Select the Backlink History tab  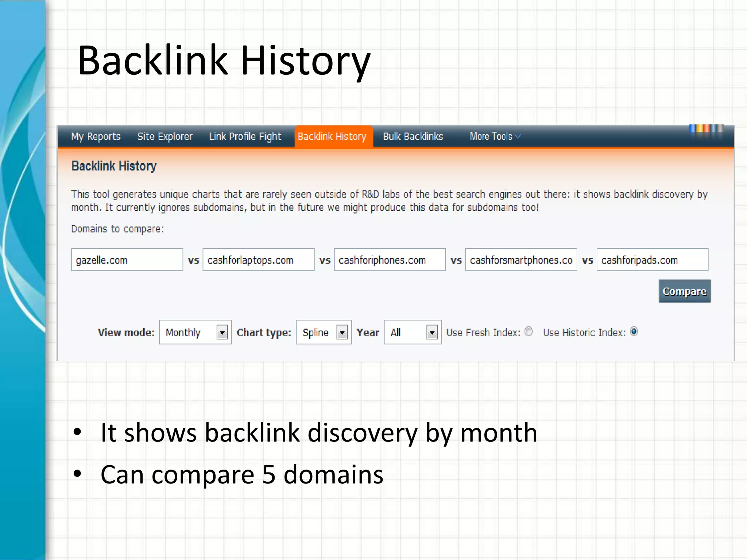click(333, 137)
